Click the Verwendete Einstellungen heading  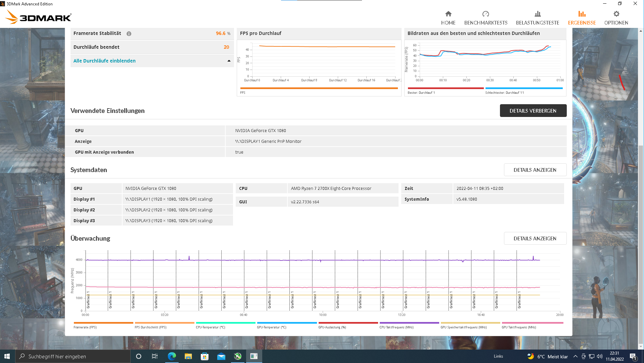[107, 111]
